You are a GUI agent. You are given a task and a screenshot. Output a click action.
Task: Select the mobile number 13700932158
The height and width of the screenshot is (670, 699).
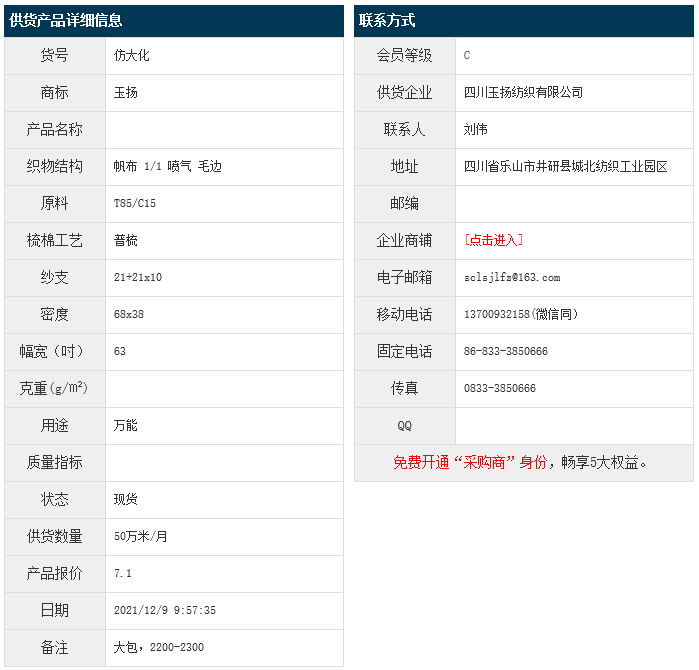[x=497, y=314]
